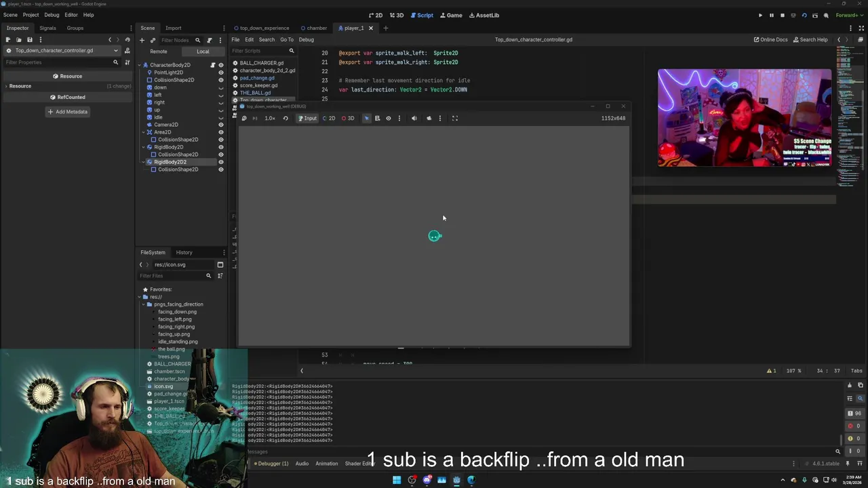The image size is (868, 488).
Task: Open Online Docs link
Action: point(770,39)
